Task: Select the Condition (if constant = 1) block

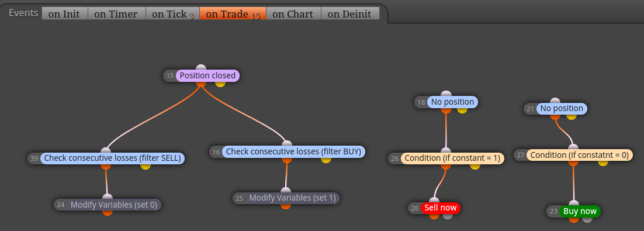Action: click(452, 158)
